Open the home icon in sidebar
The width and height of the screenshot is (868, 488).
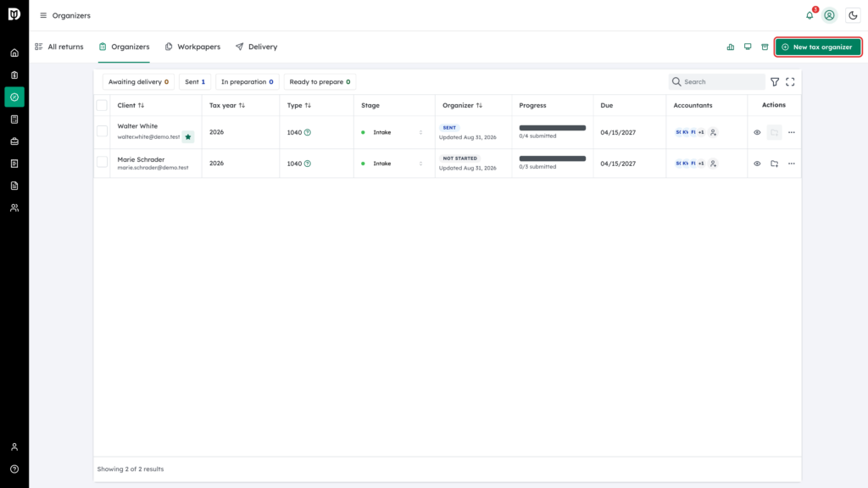(14, 53)
